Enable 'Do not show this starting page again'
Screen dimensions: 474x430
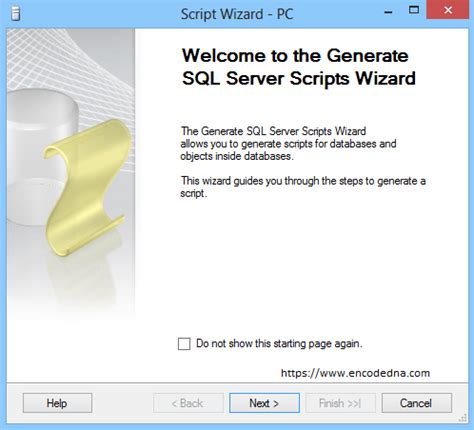click(184, 344)
